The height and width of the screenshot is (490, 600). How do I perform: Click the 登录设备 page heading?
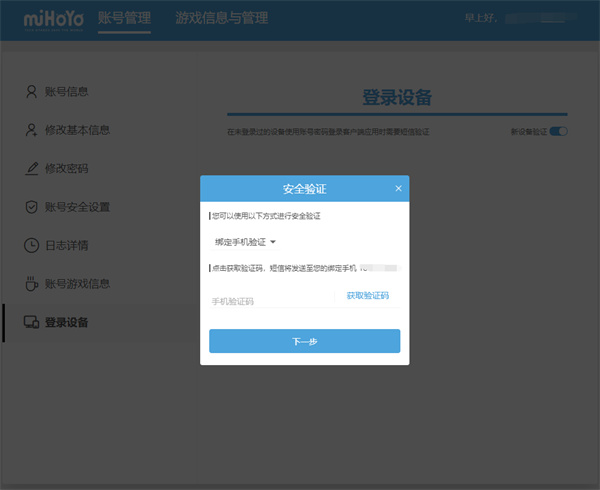point(397,97)
